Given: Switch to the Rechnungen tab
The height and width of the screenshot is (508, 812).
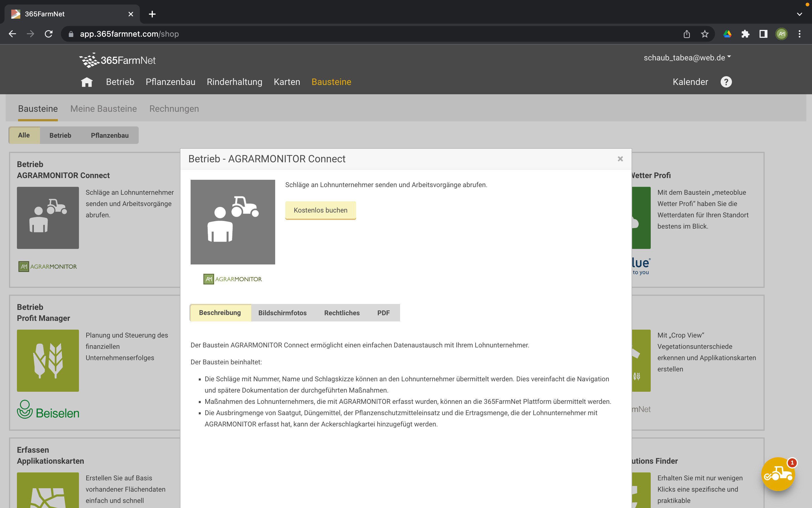Looking at the screenshot, I should tap(174, 109).
